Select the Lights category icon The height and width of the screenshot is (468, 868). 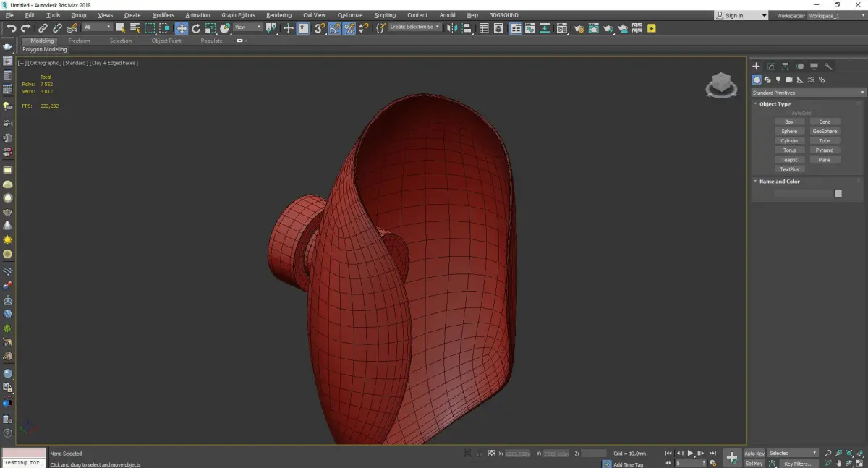click(778, 80)
